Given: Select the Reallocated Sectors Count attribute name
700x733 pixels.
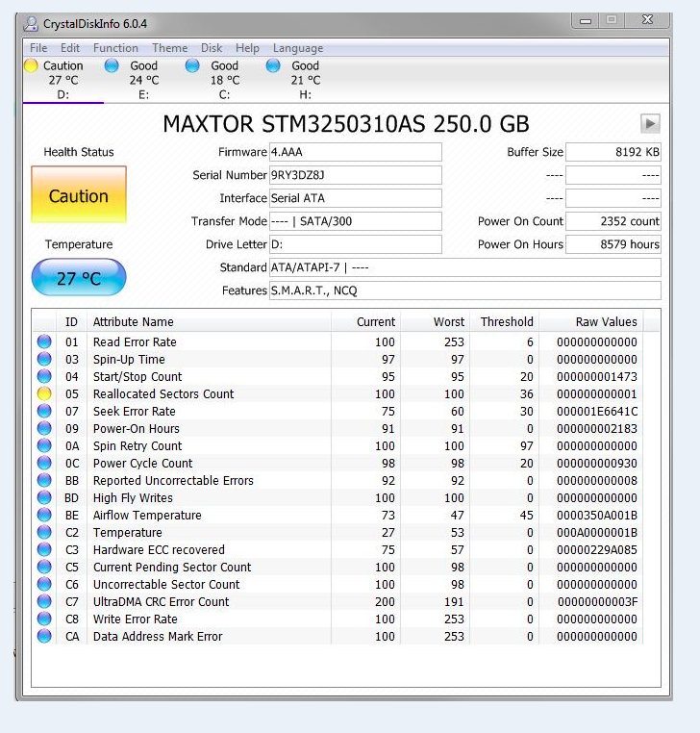Looking at the screenshot, I should (163, 394).
